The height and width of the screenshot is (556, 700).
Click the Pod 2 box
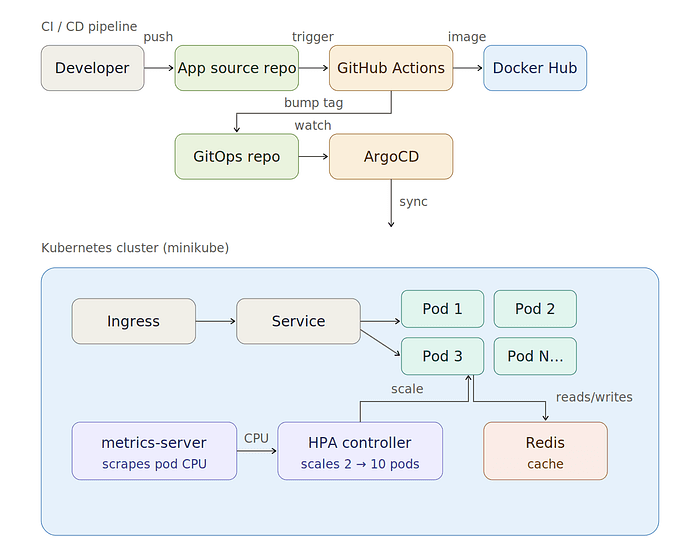pos(535,309)
